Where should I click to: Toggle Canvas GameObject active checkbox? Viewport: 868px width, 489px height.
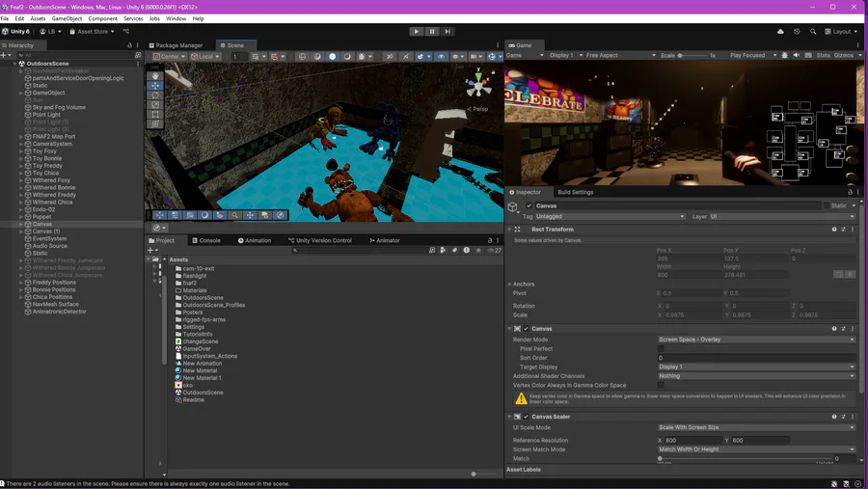point(529,205)
